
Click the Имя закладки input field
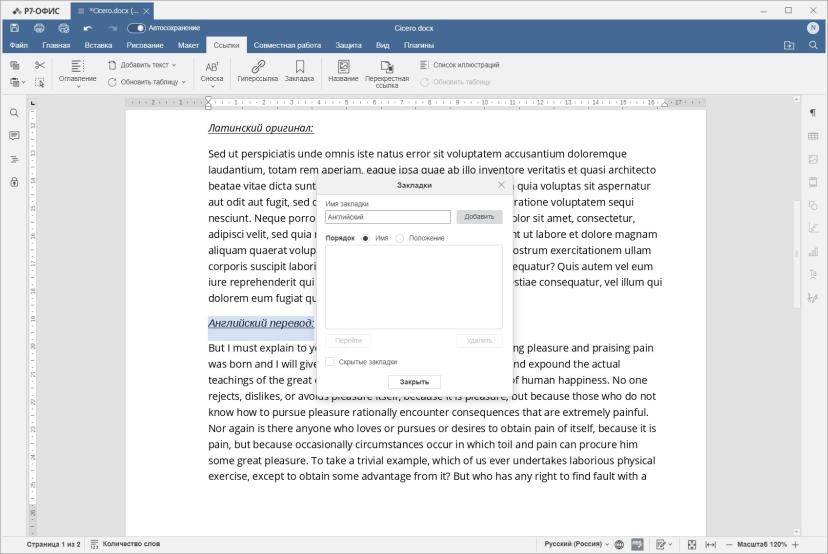tap(388, 217)
